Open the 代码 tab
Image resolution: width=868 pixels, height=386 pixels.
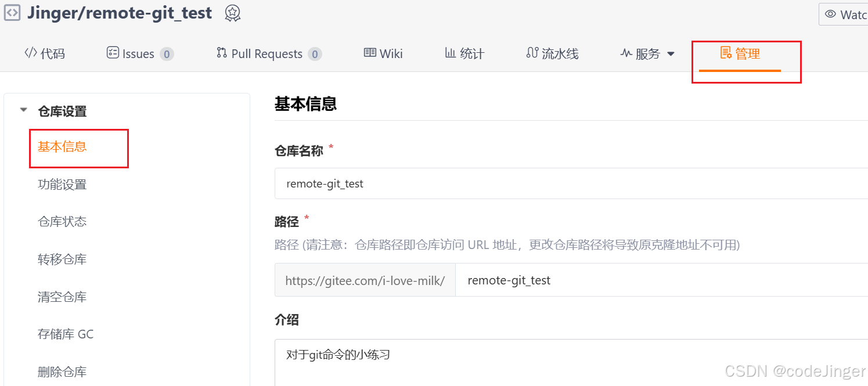pyautogui.click(x=45, y=54)
